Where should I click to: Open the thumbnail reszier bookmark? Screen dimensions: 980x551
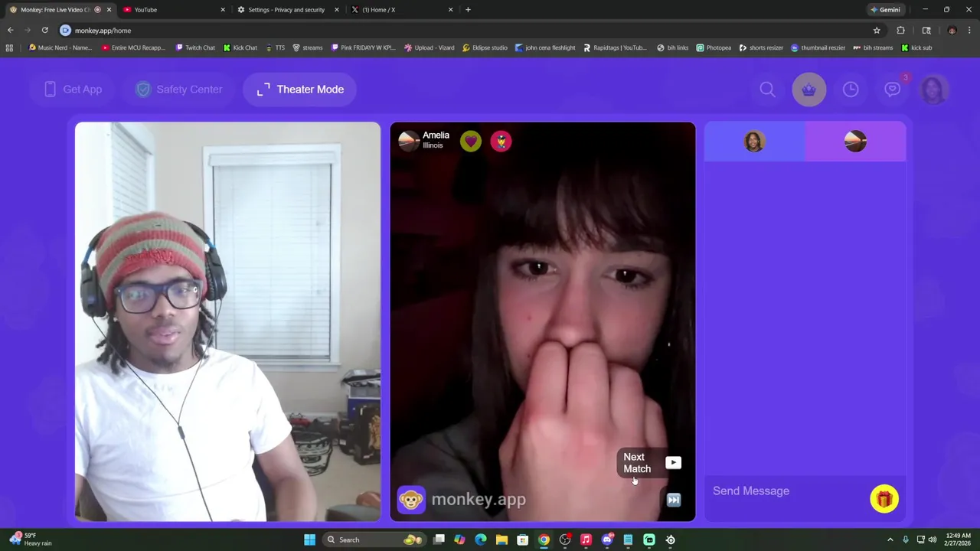[818, 47]
